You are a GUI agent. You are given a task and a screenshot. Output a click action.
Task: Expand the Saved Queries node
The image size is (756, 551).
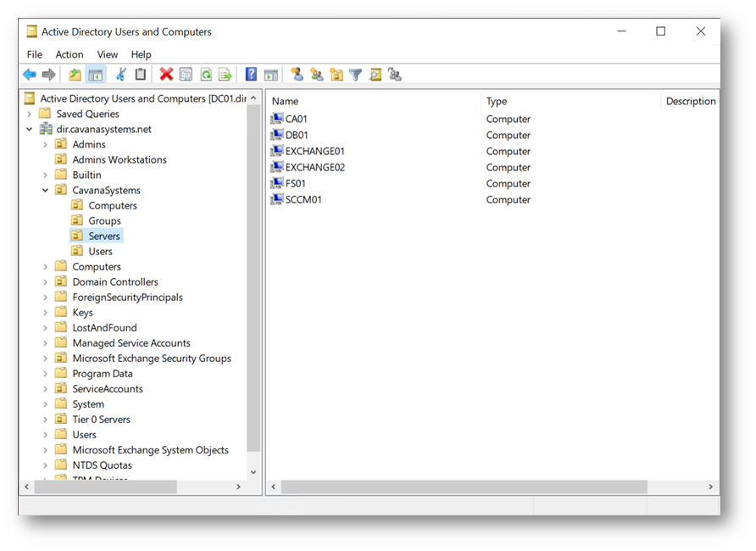30,114
